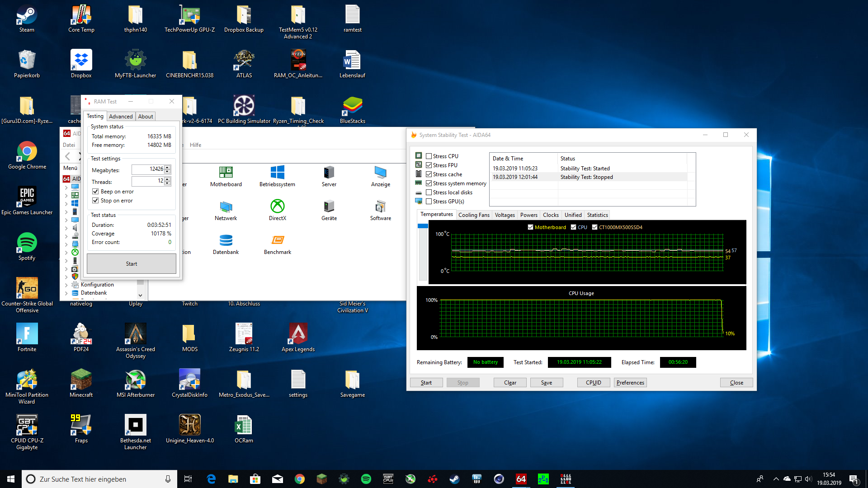Open the DirectX category icon
Image resolution: width=868 pixels, height=488 pixels.
coord(277,206)
